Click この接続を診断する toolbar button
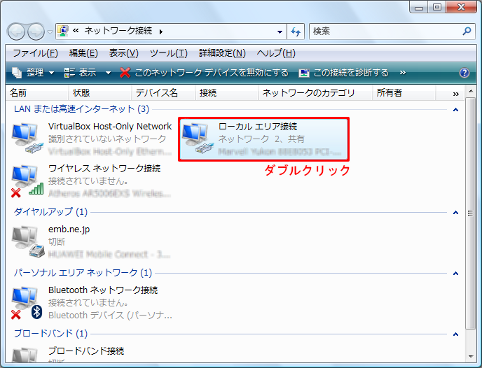Screen dimensions: 482x368 pyautogui.click(x=344, y=73)
